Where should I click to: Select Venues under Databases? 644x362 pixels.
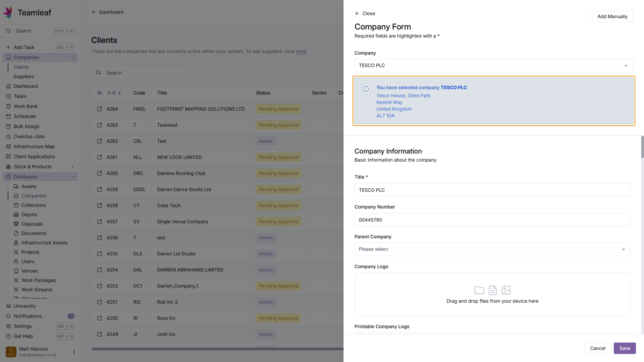coord(30,271)
